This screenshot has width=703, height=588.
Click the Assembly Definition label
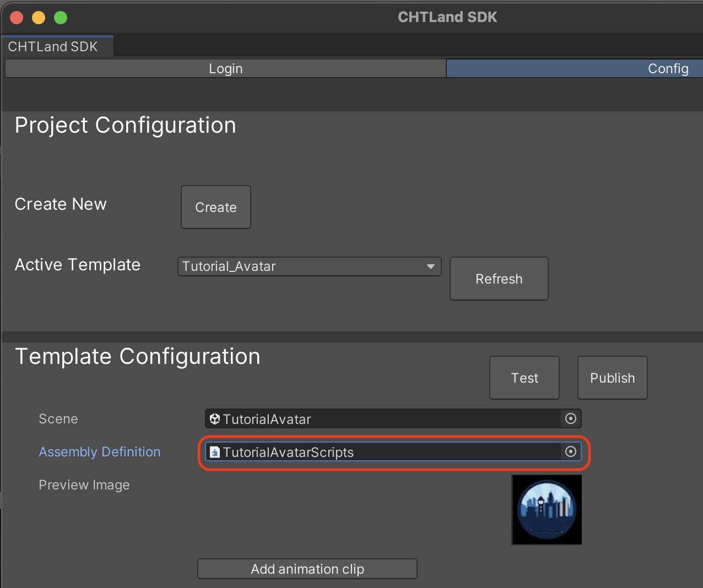click(x=100, y=452)
